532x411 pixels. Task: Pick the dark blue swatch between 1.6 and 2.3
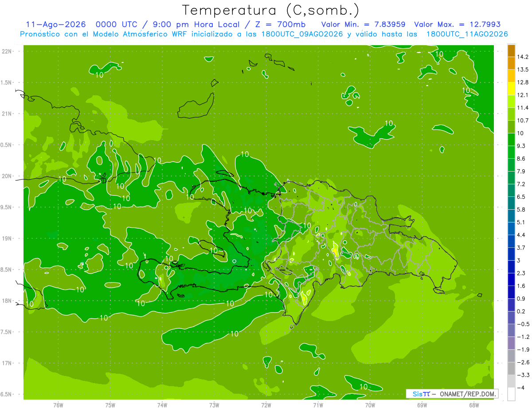pos(511,279)
